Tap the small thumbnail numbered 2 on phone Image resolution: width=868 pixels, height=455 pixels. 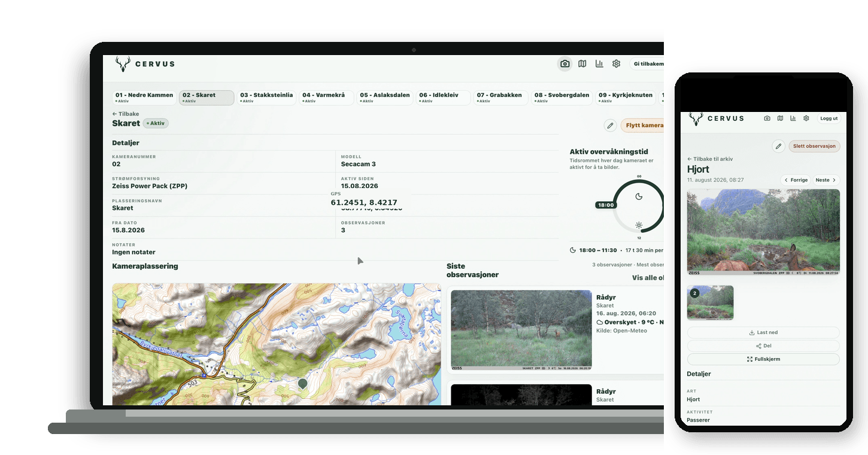click(710, 303)
